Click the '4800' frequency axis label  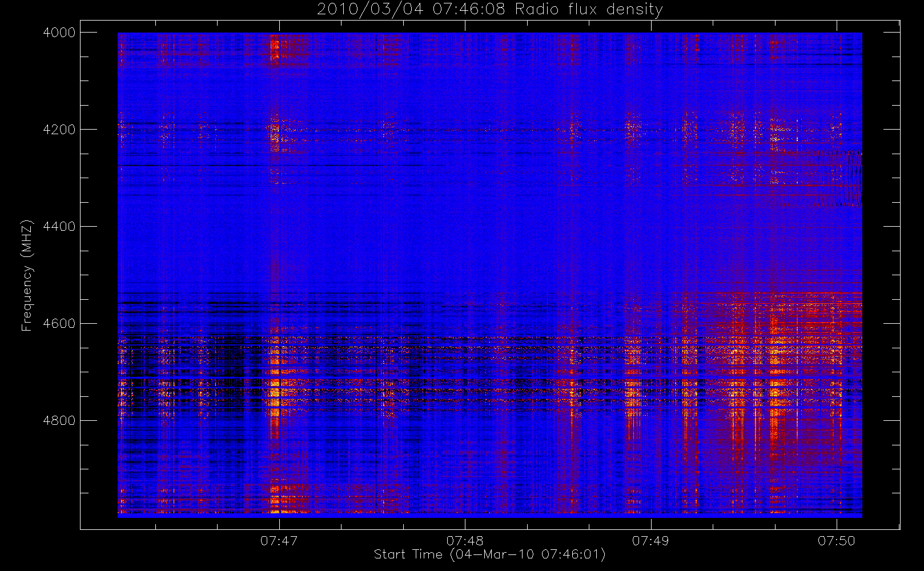(x=59, y=421)
